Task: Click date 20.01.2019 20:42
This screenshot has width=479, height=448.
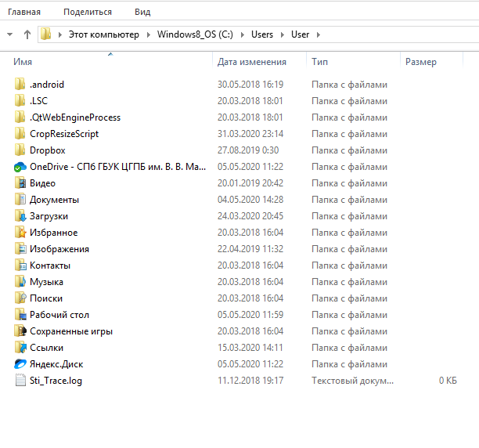Action: point(250,183)
